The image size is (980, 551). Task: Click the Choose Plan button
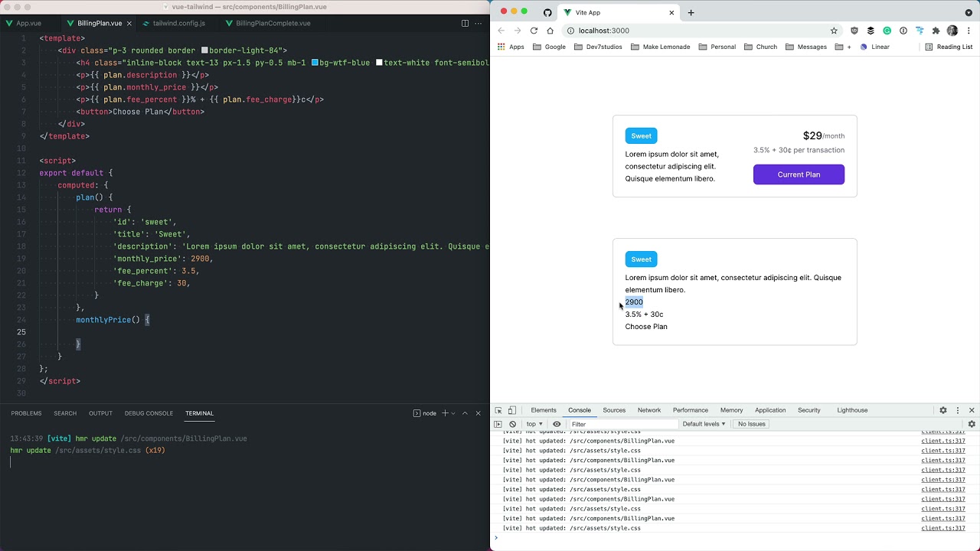tap(646, 327)
